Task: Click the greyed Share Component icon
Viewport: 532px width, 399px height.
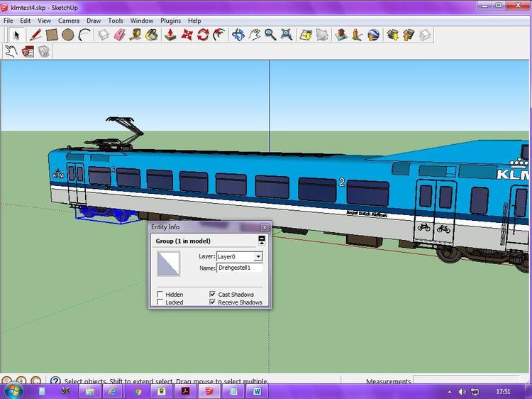Action: [x=425, y=35]
